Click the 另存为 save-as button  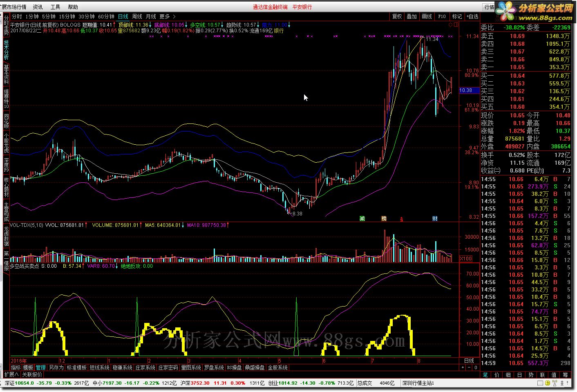[56, 367]
